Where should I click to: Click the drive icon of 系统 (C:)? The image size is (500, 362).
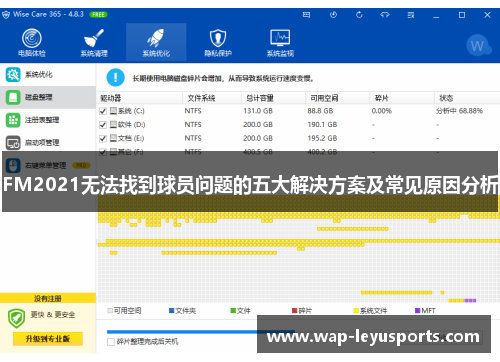pyautogui.click(x=113, y=110)
